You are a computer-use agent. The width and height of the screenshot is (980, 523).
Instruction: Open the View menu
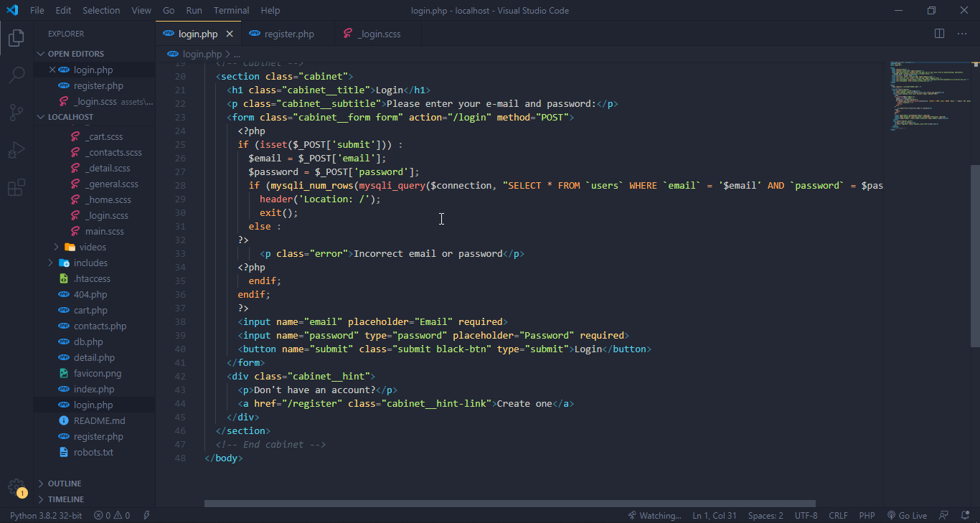[141, 10]
